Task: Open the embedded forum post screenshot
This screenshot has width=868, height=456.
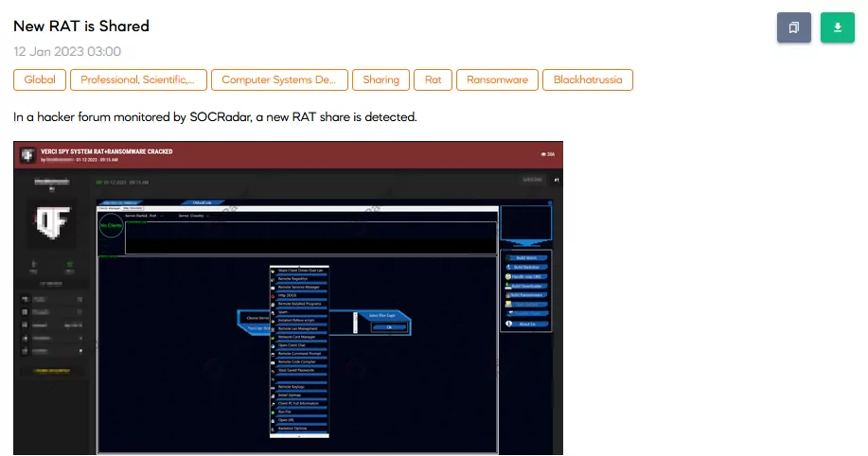Action: pos(288,298)
